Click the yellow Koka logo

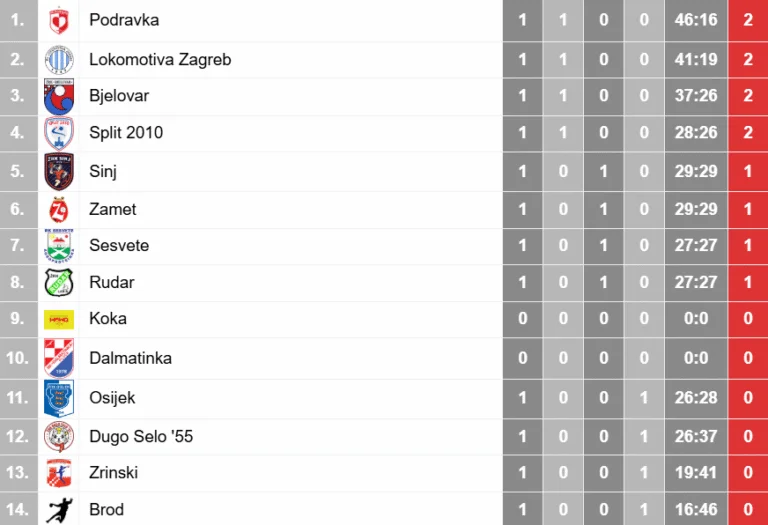[59, 319]
